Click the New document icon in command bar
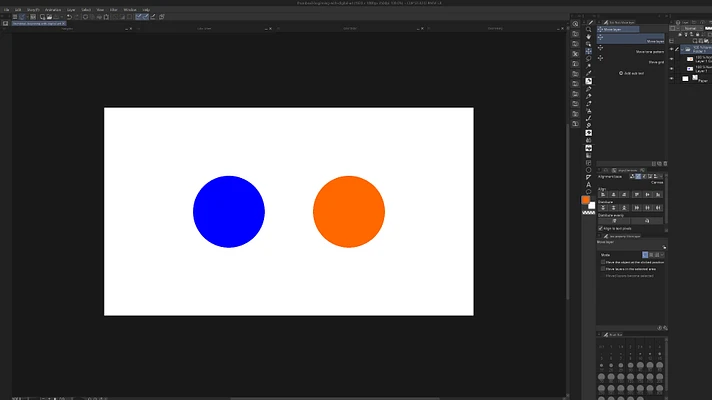 click(x=42, y=17)
